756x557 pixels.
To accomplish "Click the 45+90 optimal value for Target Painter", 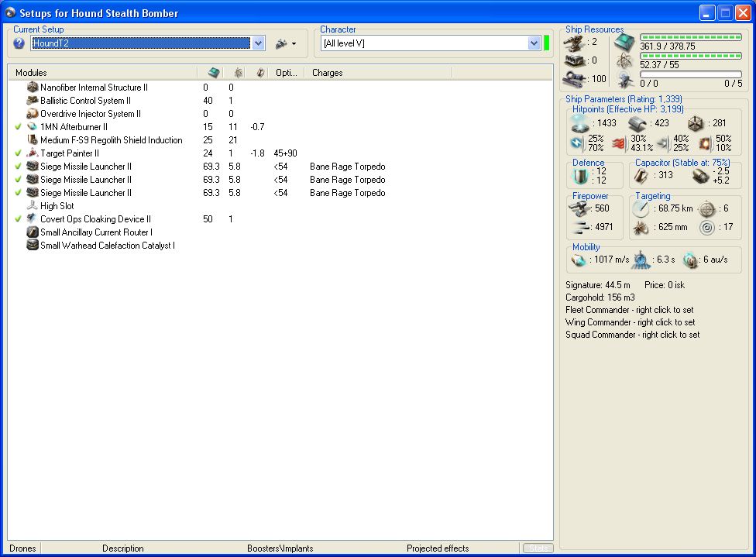I will point(285,153).
